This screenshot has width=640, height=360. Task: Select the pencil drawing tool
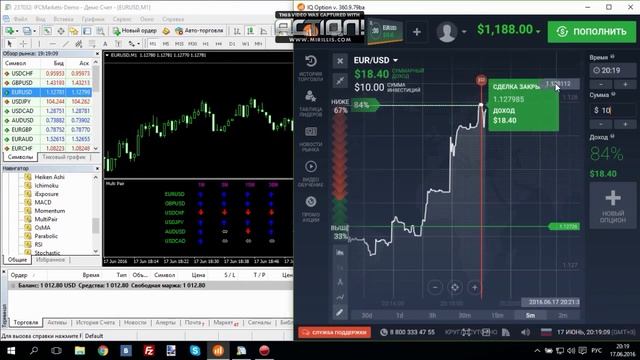tap(340, 313)
